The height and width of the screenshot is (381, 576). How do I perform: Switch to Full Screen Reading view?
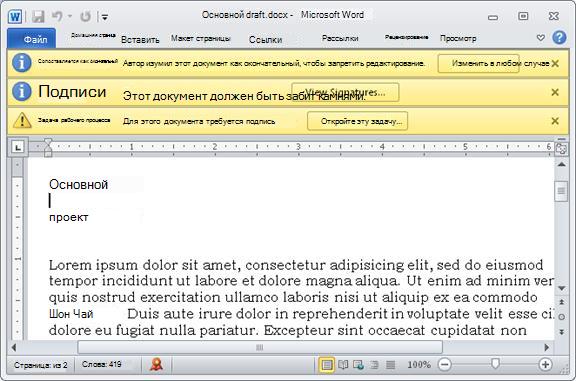coord(343,365)
